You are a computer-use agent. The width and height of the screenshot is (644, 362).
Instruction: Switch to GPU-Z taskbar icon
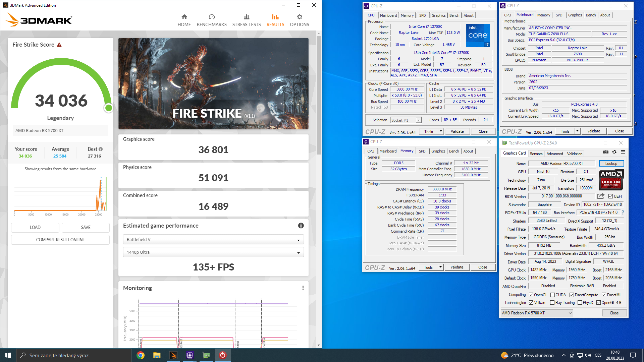(x=206, y=355)
